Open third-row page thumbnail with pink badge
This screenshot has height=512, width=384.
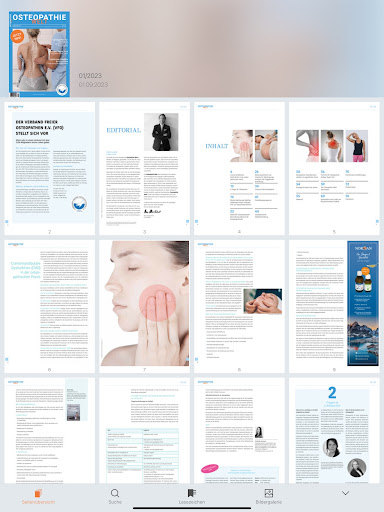click(x=239, y=430)
